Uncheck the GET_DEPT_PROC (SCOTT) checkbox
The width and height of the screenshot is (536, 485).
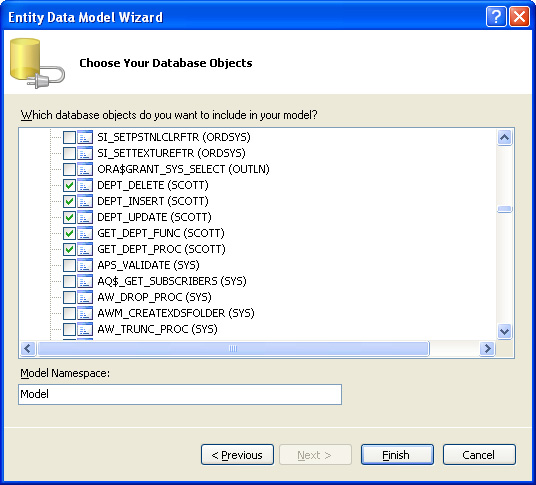[x=69, y=249]
